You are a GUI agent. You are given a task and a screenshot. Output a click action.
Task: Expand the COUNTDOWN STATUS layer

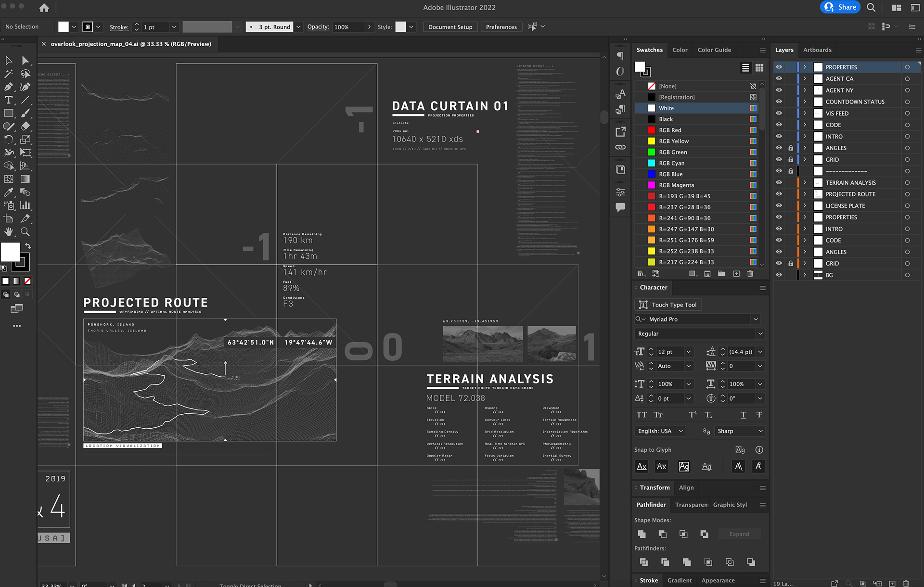pyautogui.click(x=804, y=102)
